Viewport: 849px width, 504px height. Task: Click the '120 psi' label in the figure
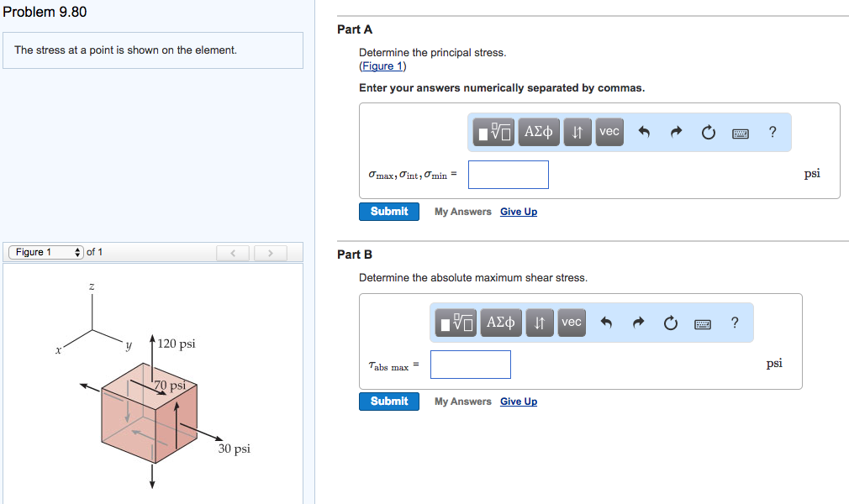point(177,344)
